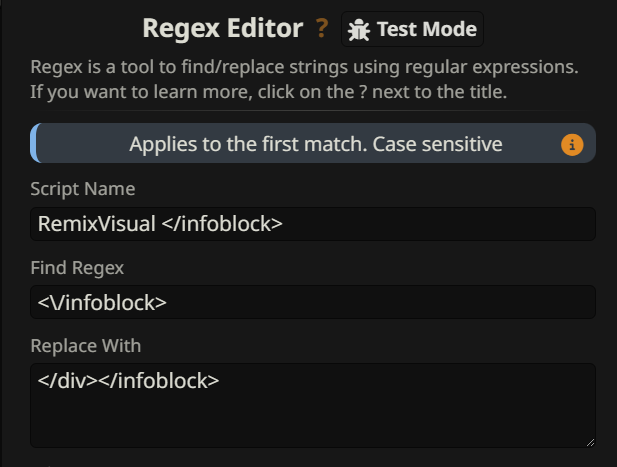Focus the Script Name input field

(420, 224)
